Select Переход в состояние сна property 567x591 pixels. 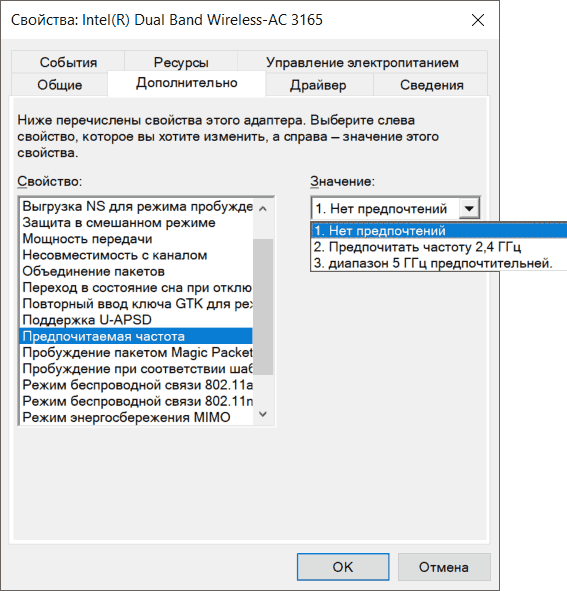136,288
